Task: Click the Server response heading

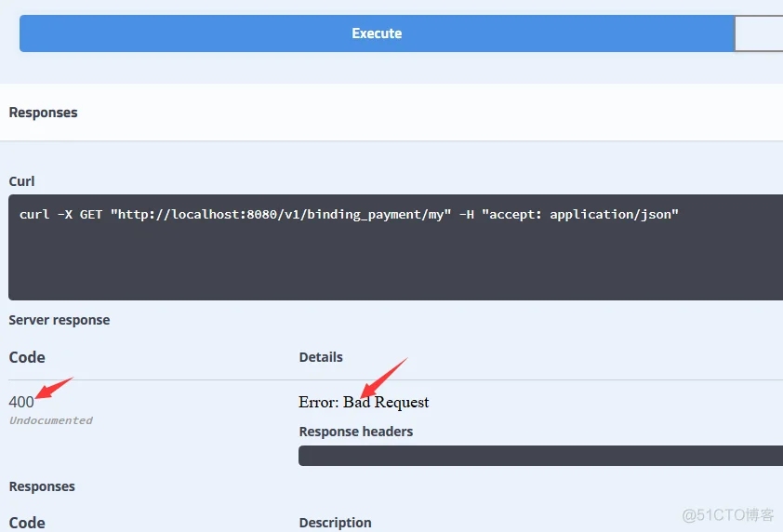Action: click(60, 320)
